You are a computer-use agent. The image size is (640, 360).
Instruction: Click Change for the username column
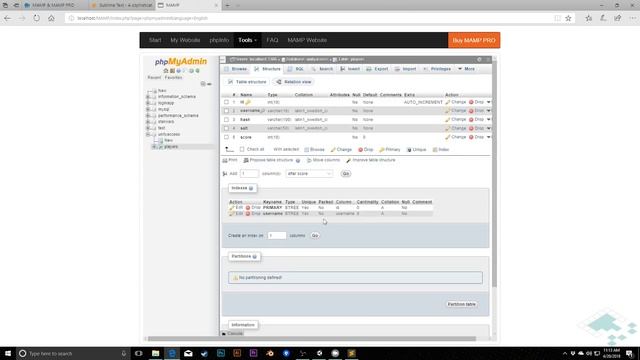[x=456, y=111]
